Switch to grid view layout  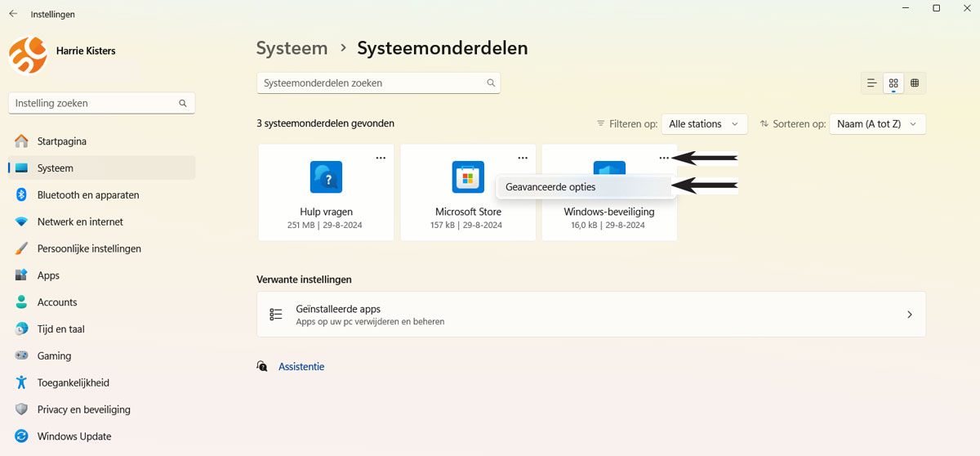coord(893,83)
